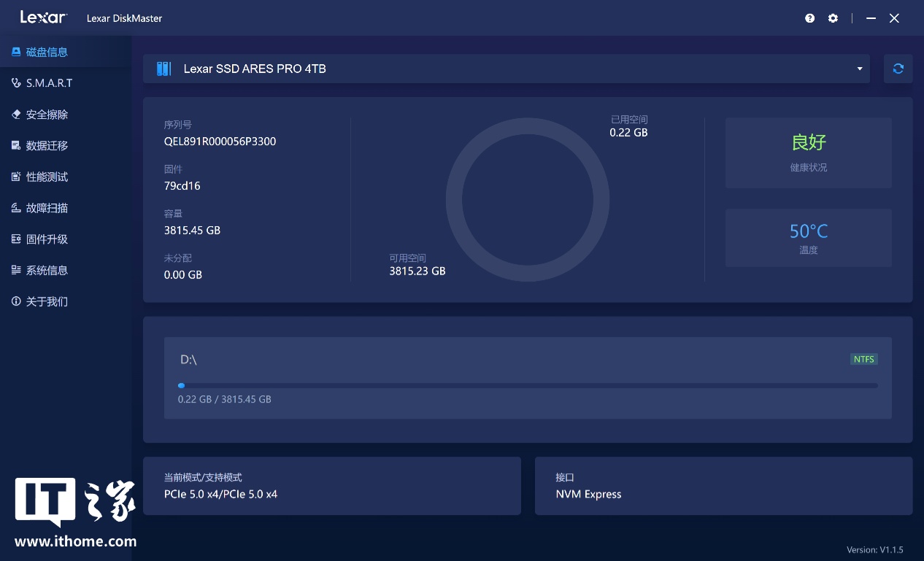This screenshot has width=924, height=561.
Task: Click the D:\ usage progress bar
Action: tap(527, 385)
